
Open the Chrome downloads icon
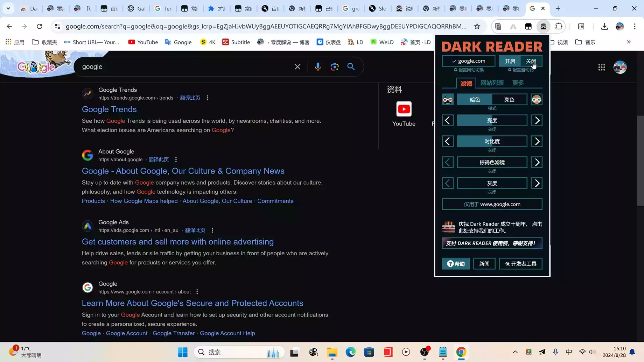coord(604,27)
